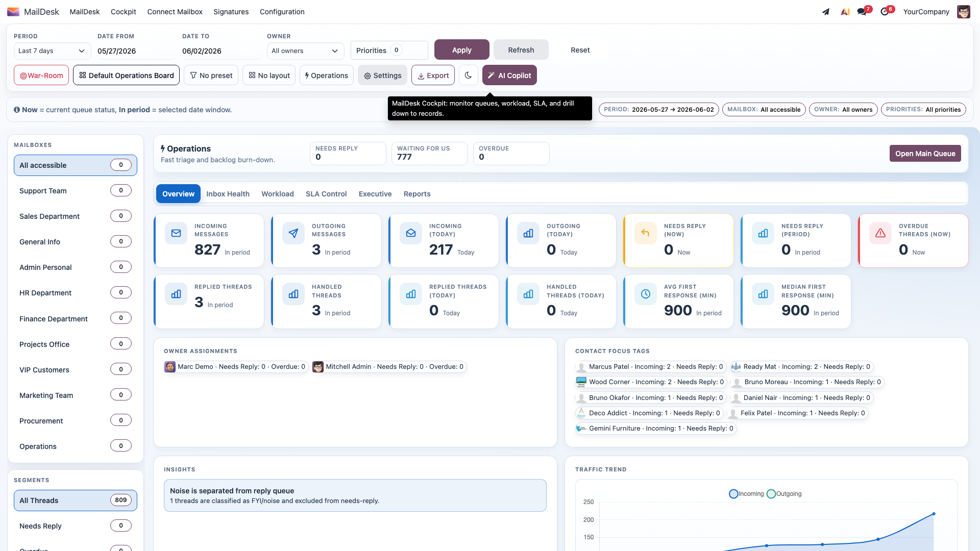
Task: Click the info icon beside Now
Action: pos(17,110)
